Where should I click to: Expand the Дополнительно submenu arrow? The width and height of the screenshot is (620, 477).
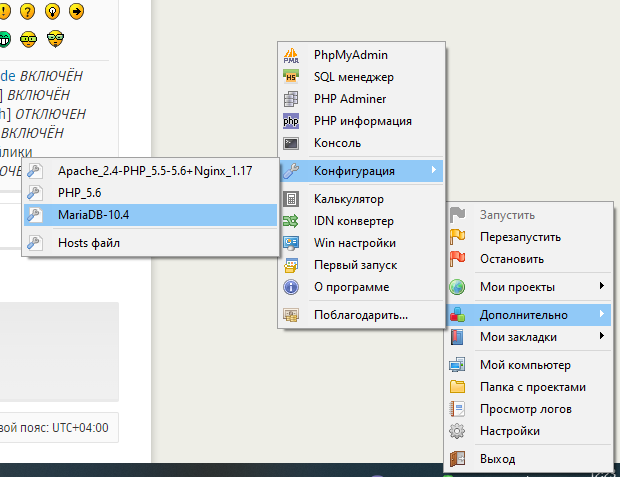pyautogui.click(x=601, y=315)
